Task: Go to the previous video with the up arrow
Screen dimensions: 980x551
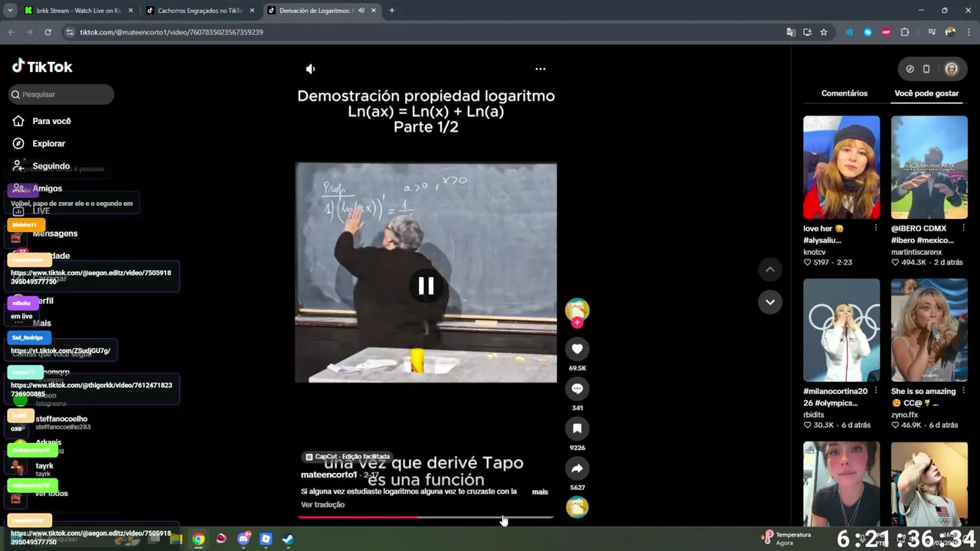Action: pos(770,269)
